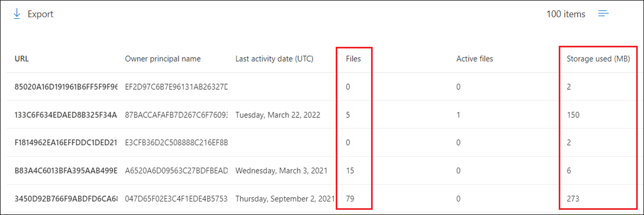
Task: Open URL 3450D92B766F9ABDFD6CA6 row
Action: [66, 199]
